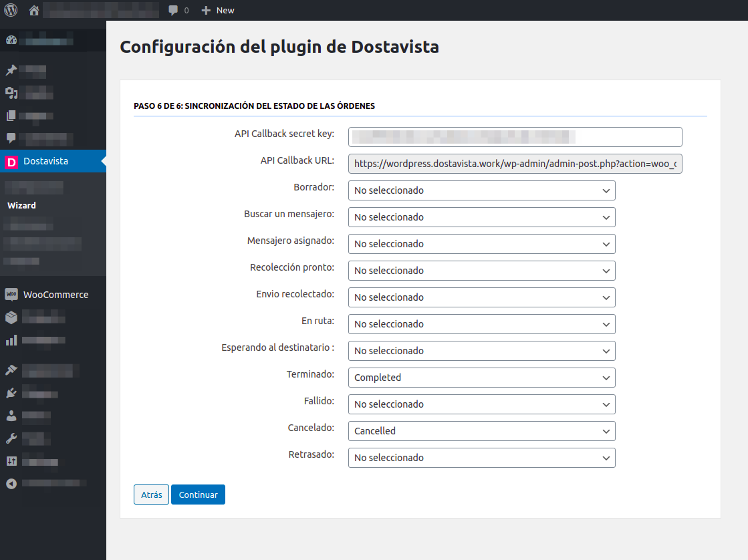The width and height of the screenshot is (748, 560).
Task: Click the Terminado label
Action: (x=310, y=374)
